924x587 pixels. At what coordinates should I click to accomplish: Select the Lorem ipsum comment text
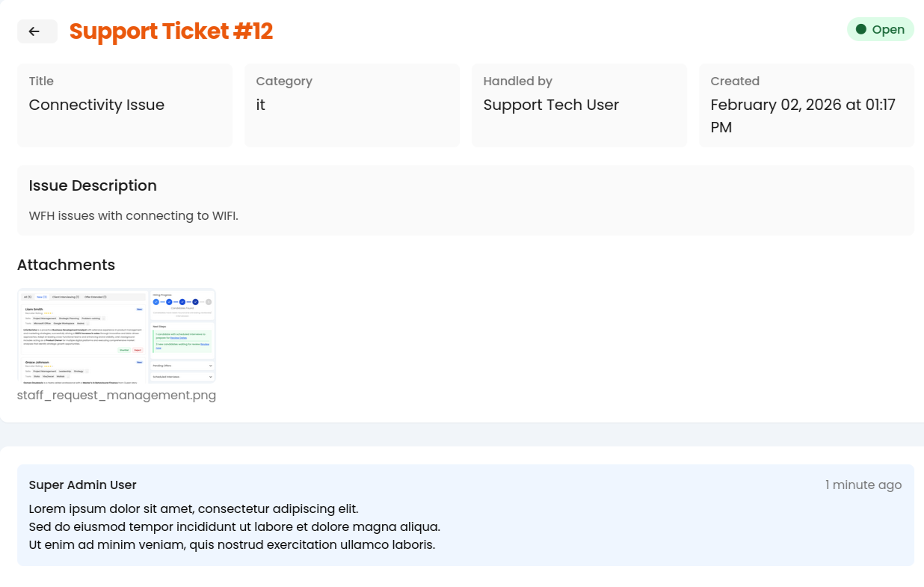click(x=194, y=509)
